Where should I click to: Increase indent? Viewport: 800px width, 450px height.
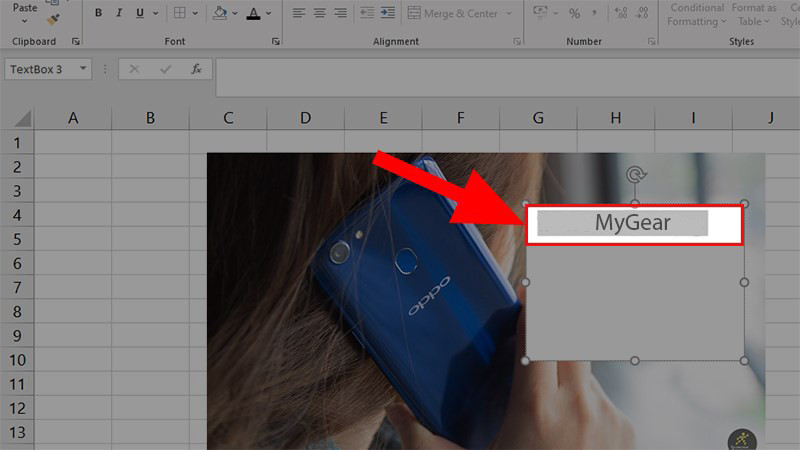pos(388,13)
